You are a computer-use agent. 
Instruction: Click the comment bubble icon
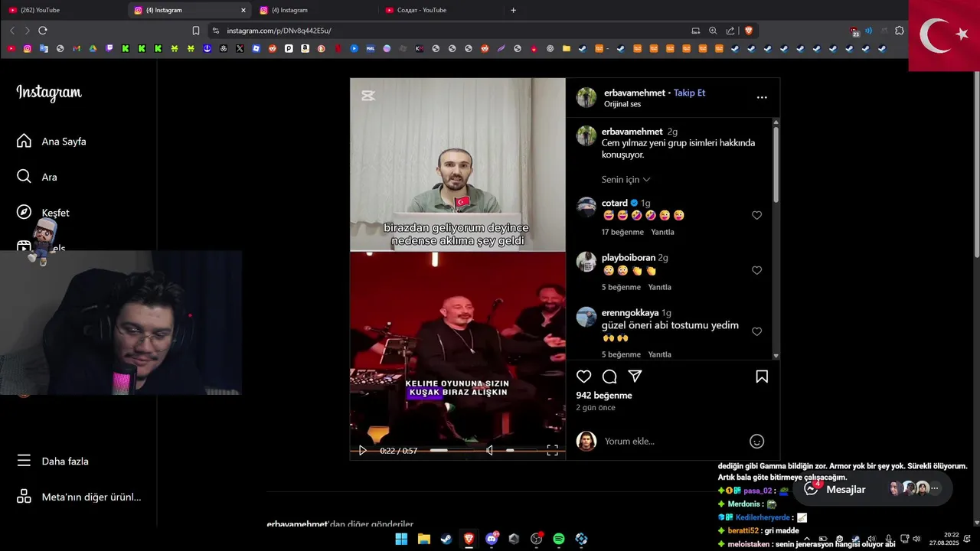click(x=609, y=377)
